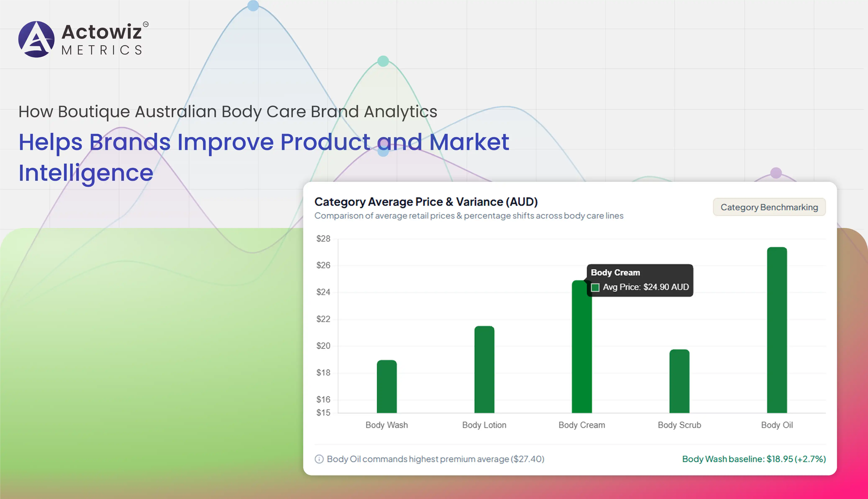Screen dimensions: 868x499
Task: Click the Body Cream bar
Action: 582,347
